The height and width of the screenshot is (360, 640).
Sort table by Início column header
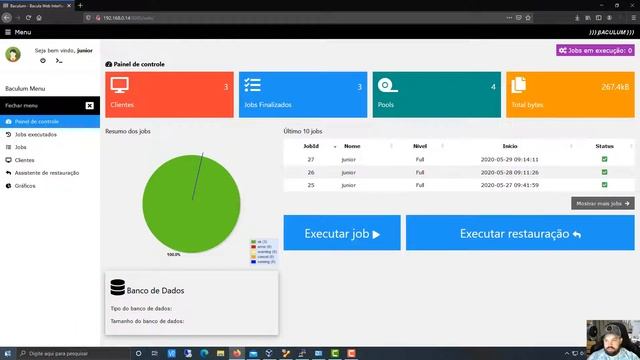click(x=510, y=146)
